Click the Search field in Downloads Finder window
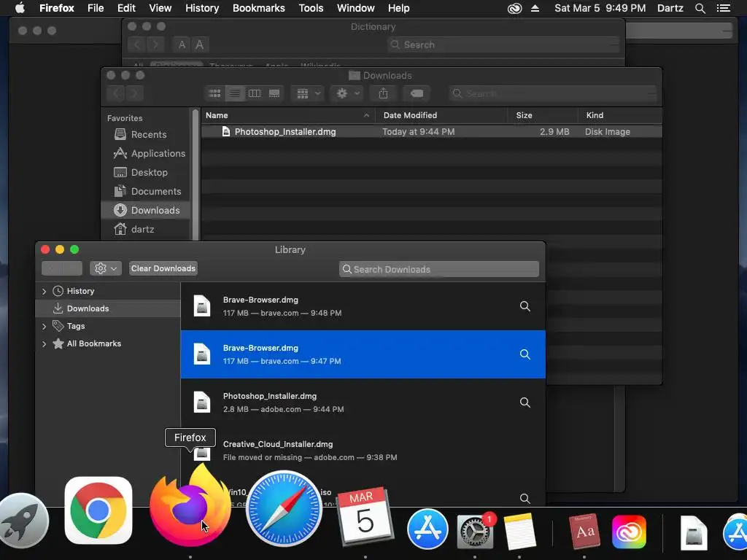747x560 pixels. click(553, 93)
